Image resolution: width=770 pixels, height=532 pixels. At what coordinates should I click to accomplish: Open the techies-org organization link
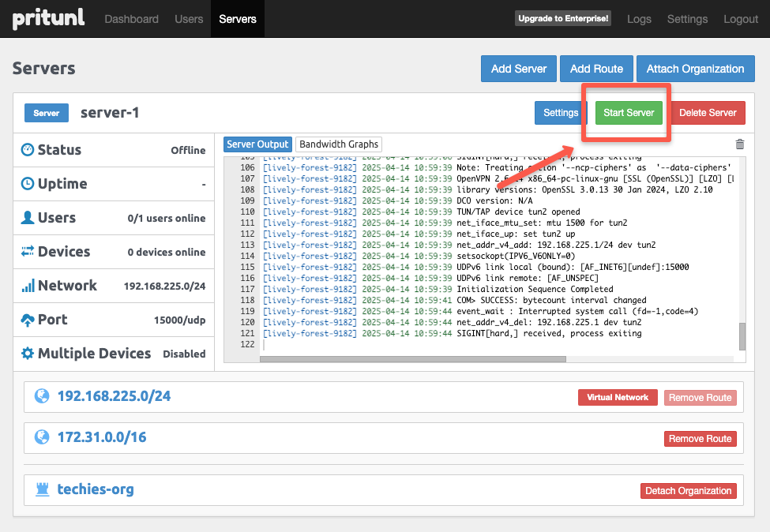click(96, 489)
